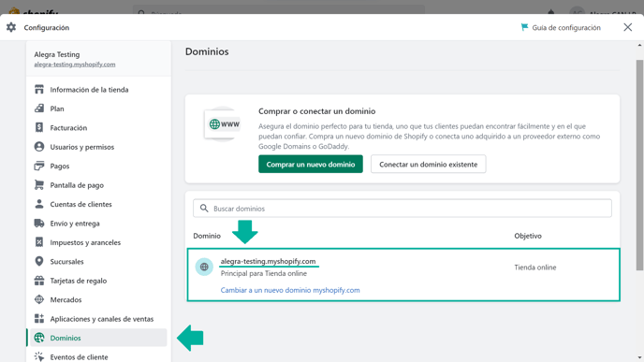Click the Alegra Testing store name

57,54
